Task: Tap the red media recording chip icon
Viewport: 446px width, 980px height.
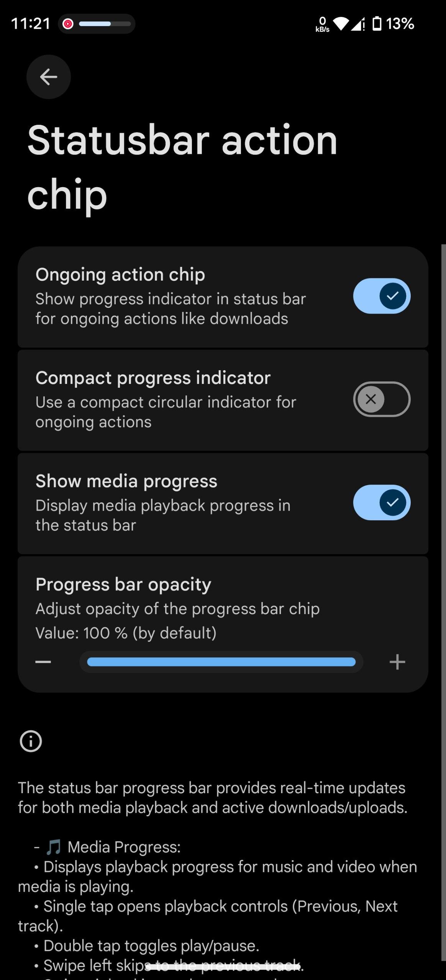Action: [x=68, y=24]
